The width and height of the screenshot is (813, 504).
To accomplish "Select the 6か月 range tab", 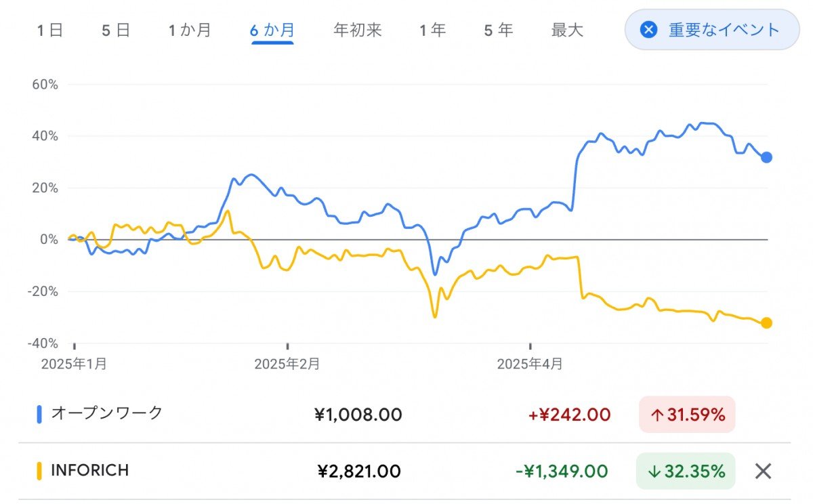I will [272, 30].
